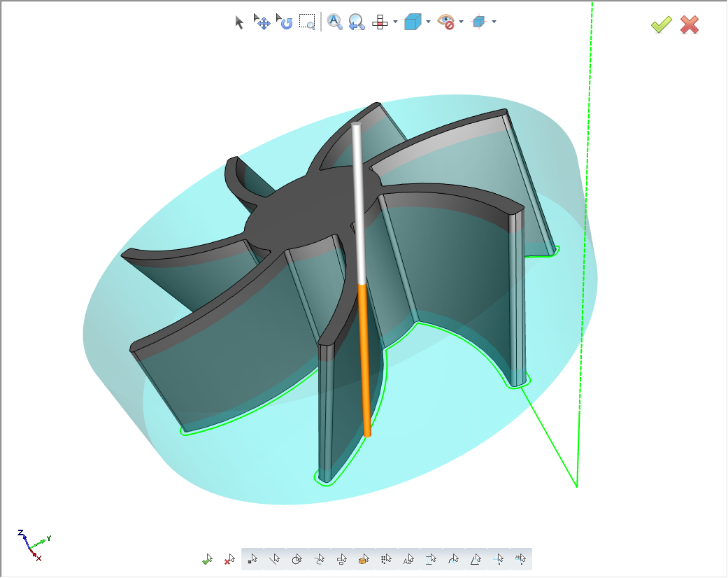Toggle the circle selection filter

[296, 560]
